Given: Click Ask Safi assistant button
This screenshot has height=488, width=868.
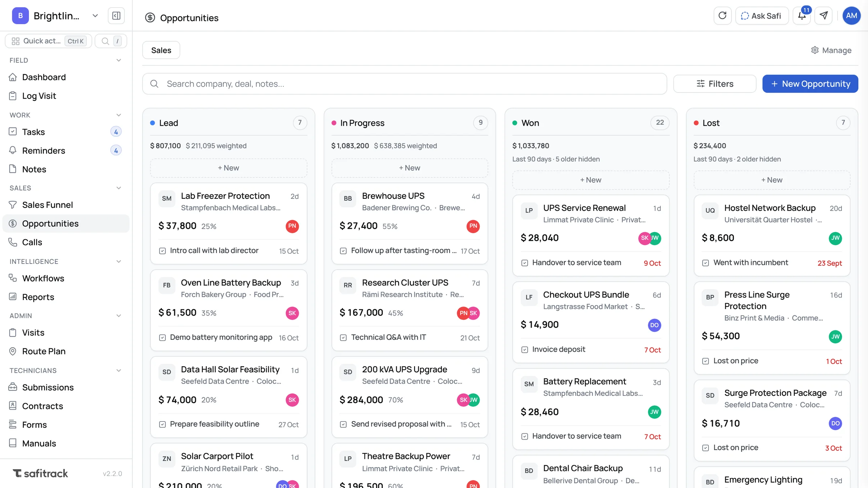Looking at the screenshot, I should tap(762, 16).
